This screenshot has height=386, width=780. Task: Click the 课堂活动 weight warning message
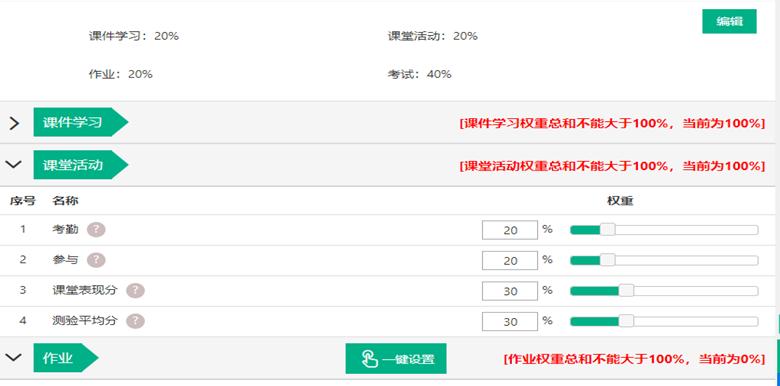point(612,166)
